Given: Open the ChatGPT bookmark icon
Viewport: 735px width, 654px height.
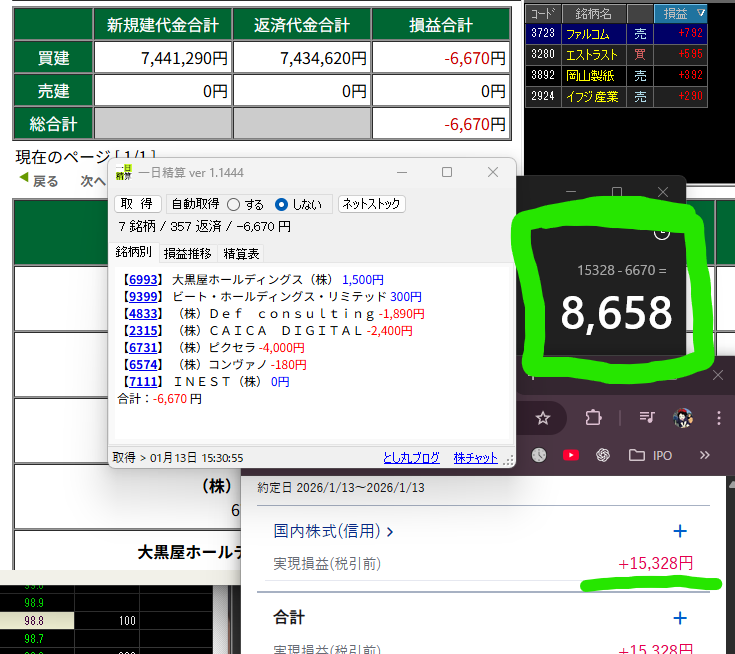Looking at the screenshot, I should pyautogui.click(x=603, y=455).
